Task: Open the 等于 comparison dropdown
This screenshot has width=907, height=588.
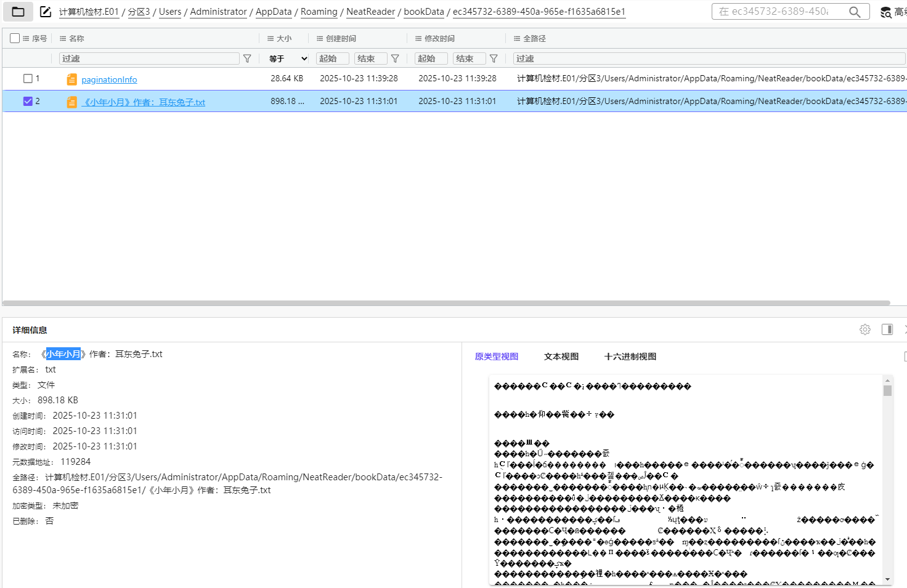Action: click(x=286, y=58)
